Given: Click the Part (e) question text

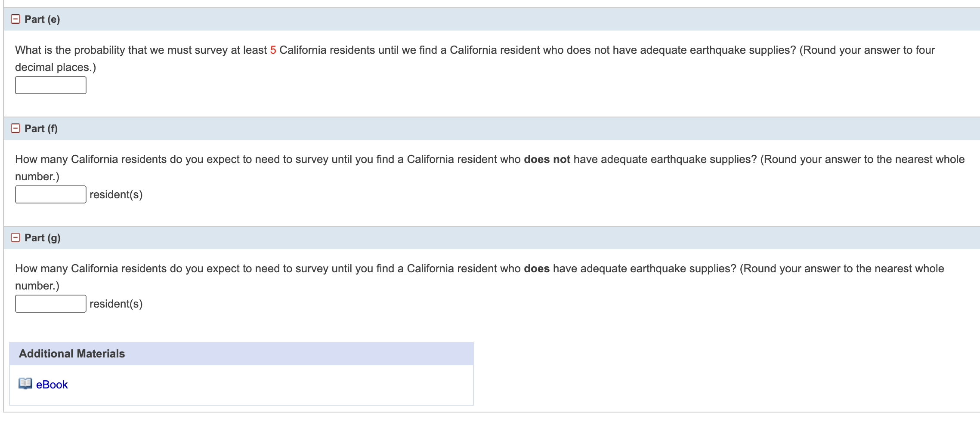Looking at the screenshot, I should coord(475,59).
